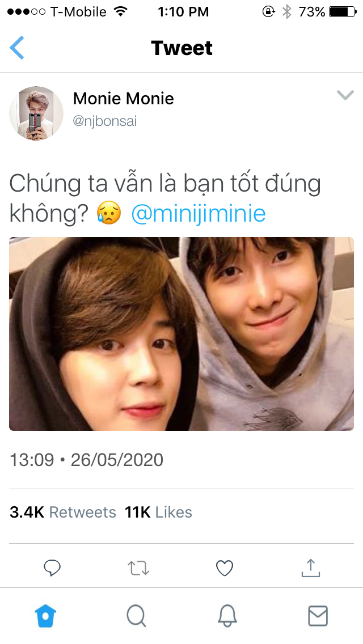View the attached selfie photo full screen

coord(181,333)
